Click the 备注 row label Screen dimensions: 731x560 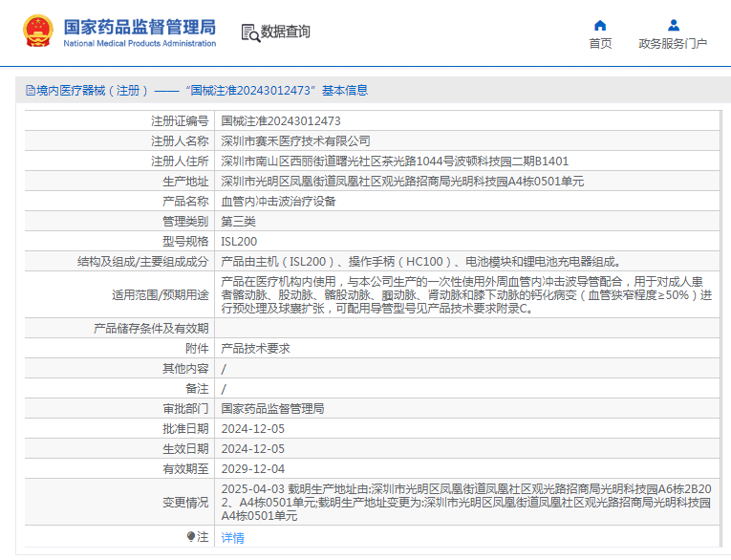pos(197,389)
